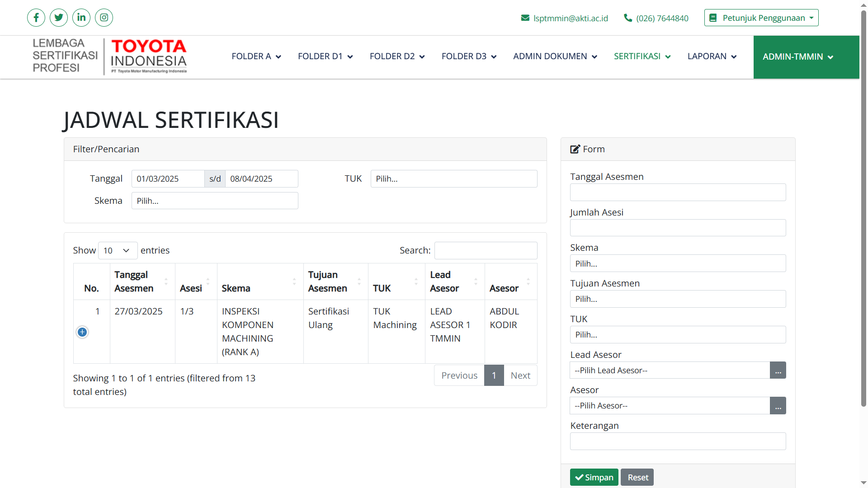This screenshot has width=868, height=488.
Task: Open the Facebook social icon
Action: [36, 18]
